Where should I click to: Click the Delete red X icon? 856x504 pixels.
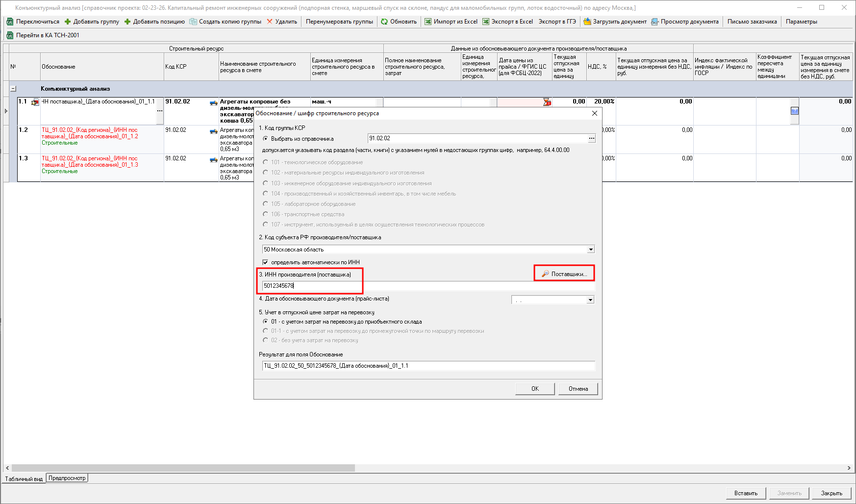click(x=270, y=22)
